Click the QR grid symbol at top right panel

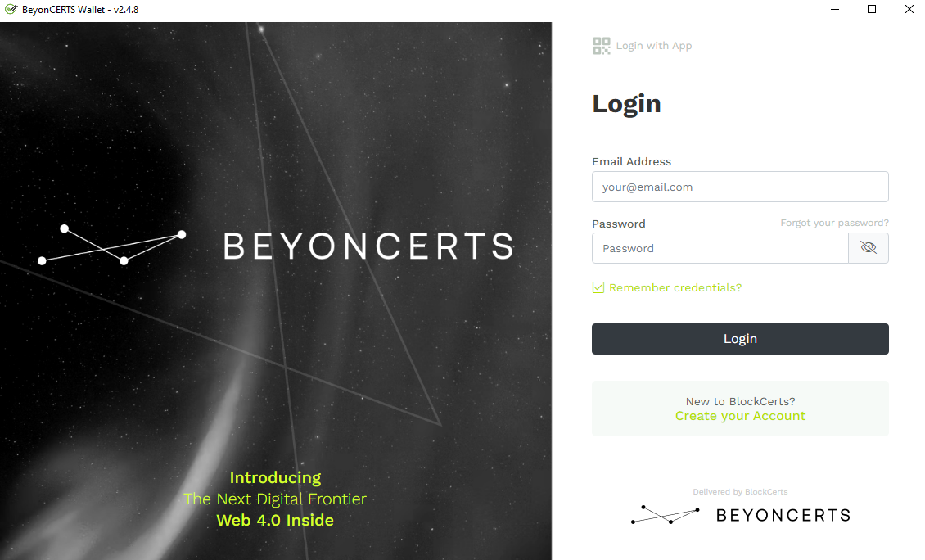[x=601, y=46]
